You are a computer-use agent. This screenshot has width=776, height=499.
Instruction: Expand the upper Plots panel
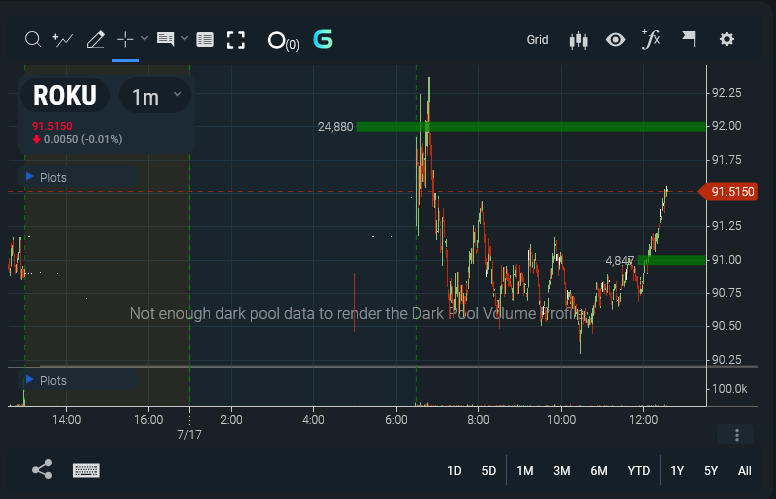coord(78,177)
